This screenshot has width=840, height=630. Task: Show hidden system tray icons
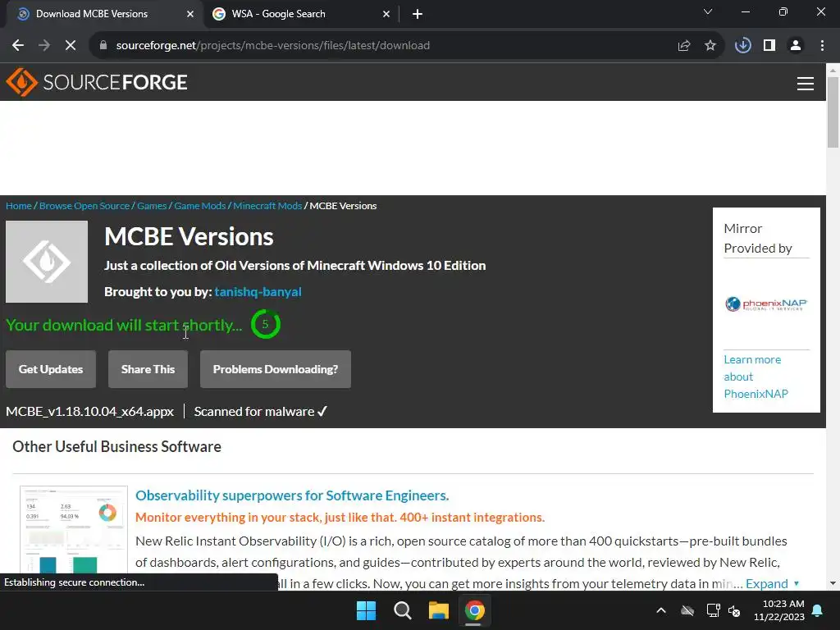pos(661,610)
